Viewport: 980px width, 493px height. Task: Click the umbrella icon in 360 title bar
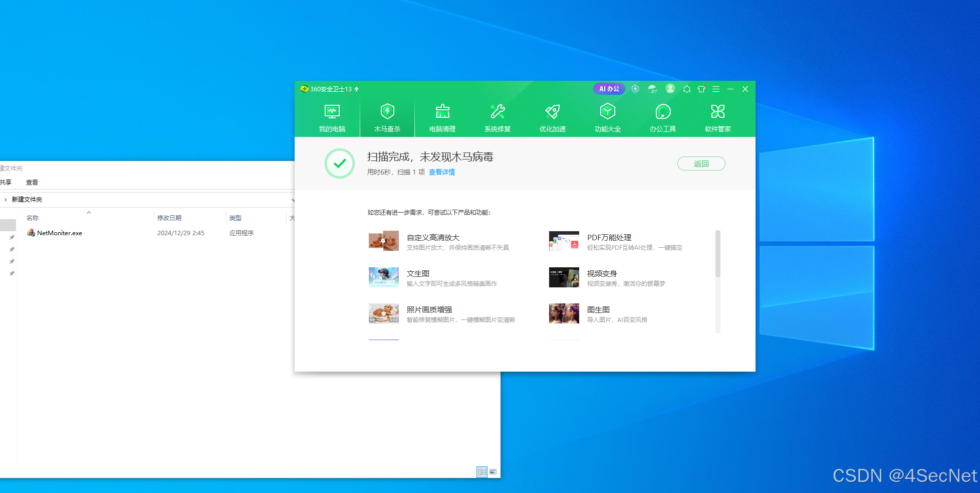click(x=652, y=89)
